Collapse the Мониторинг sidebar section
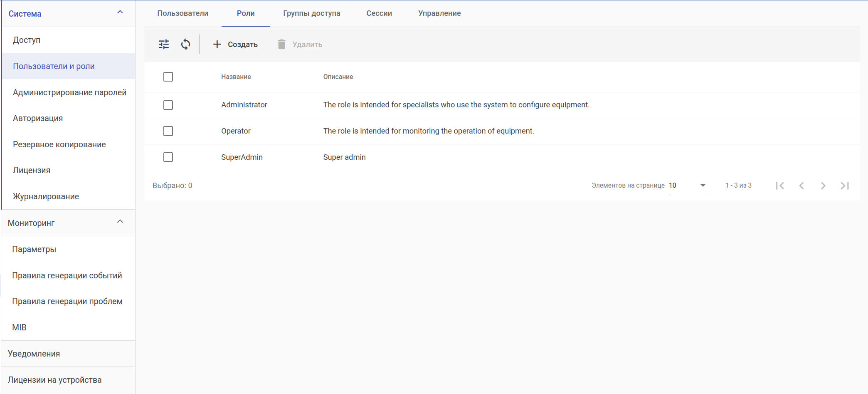The height and width of the screenshot is (394, 868). point(120,222)
